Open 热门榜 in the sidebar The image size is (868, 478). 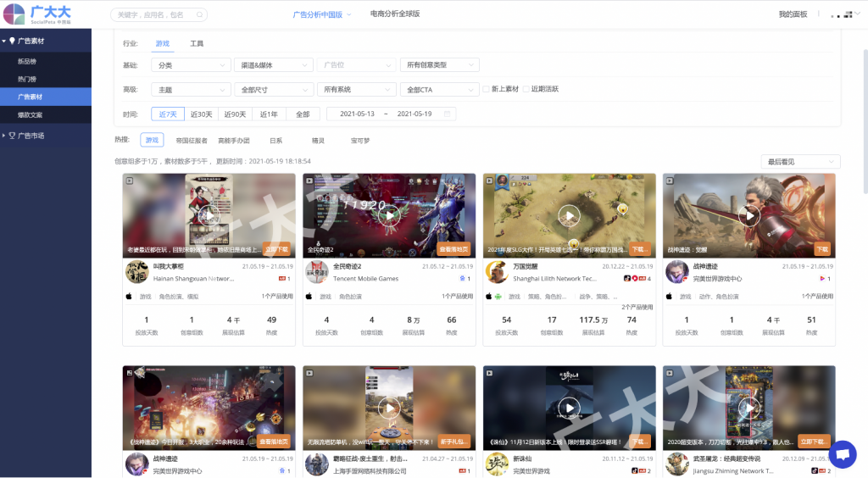tap(46, 79)
